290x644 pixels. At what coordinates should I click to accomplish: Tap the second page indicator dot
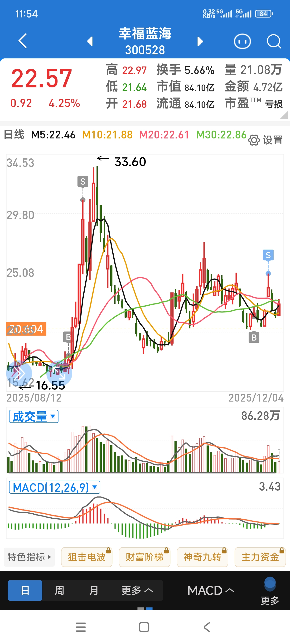(149, 609)
